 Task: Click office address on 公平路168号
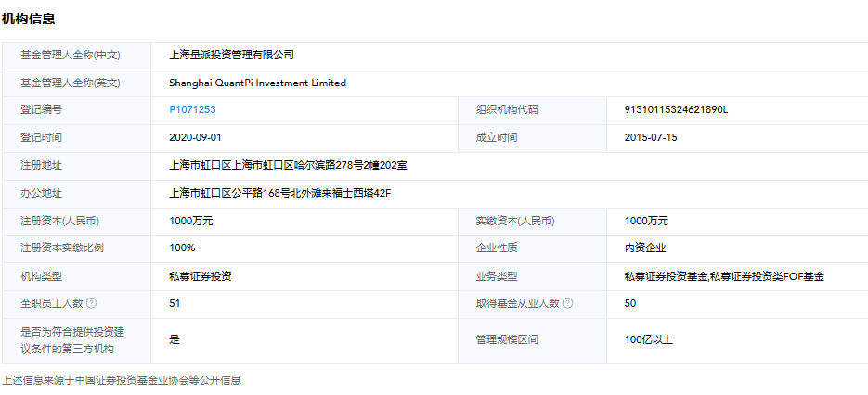(x=280, y=193)
